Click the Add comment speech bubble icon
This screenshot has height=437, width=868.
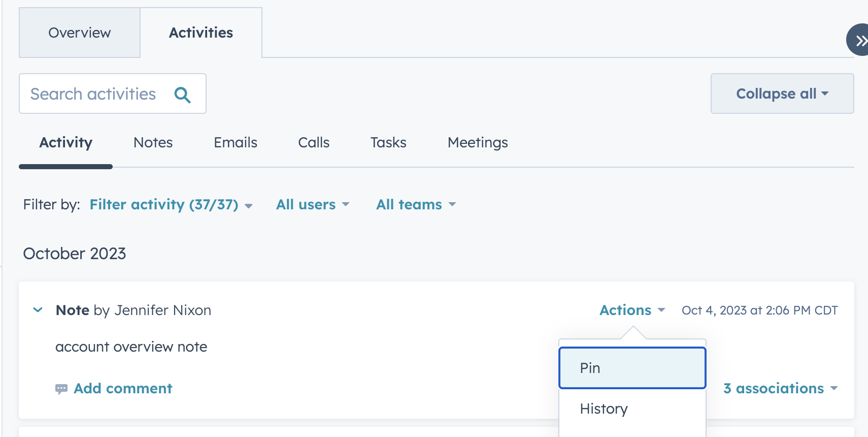62,388
